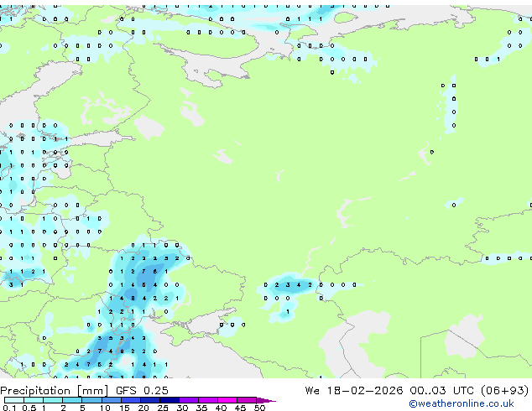The height and width of the screenshot is (411, 532).
Task: Open the weatheronline.co.uk link
Action: click(462, 403)
